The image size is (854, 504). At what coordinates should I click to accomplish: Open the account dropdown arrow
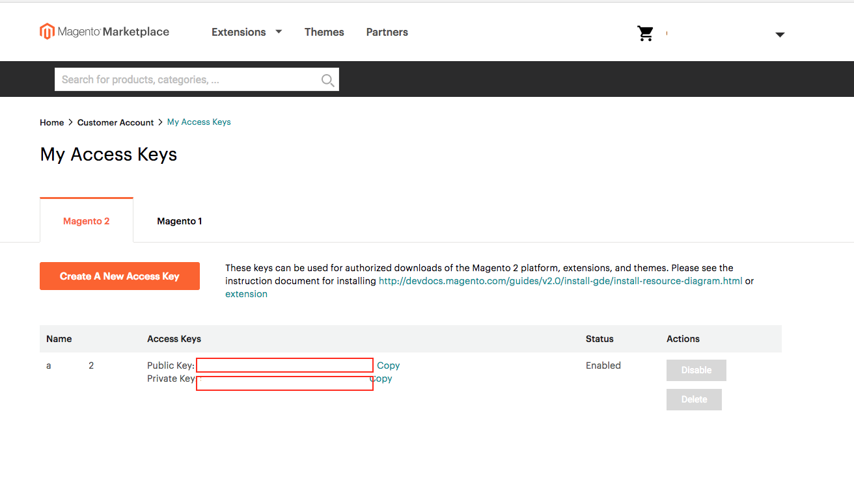coord(780,35)
